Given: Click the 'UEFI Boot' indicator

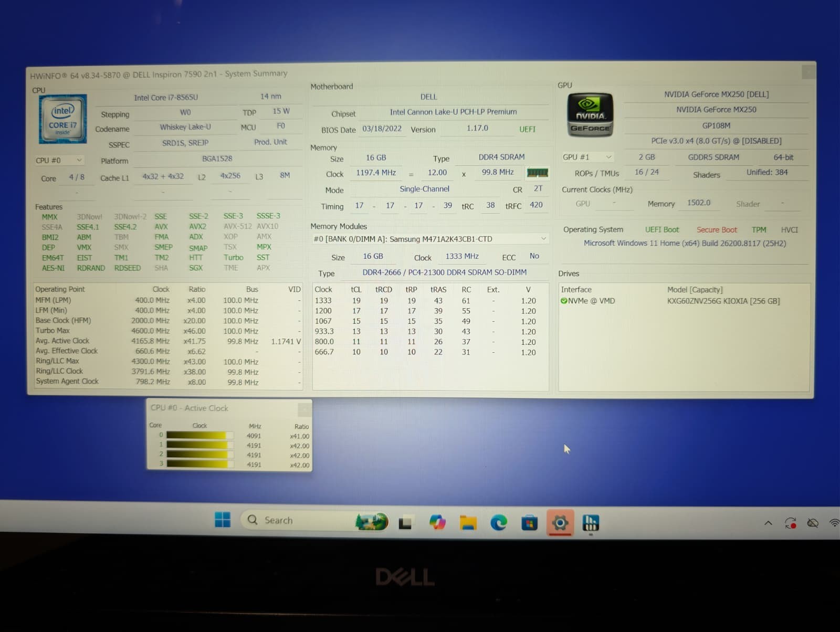Looking at the screenshot, I should tap(662, 230).
